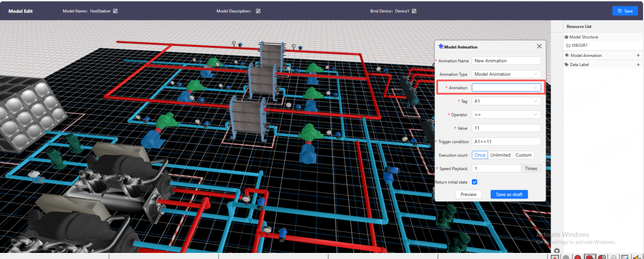Add a new Data Label with plus icon
Viewport: 644px width, 259px height.
(x=638, y=65)
